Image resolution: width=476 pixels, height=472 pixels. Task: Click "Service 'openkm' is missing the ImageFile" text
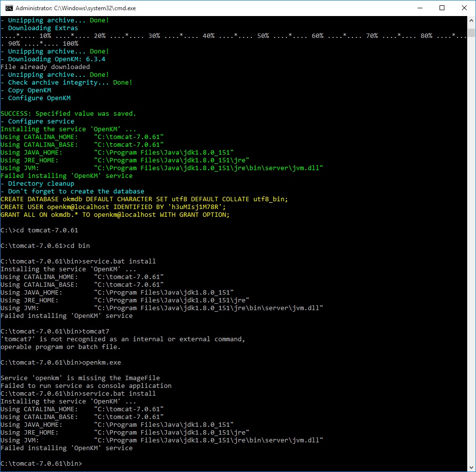pos(80,378)
